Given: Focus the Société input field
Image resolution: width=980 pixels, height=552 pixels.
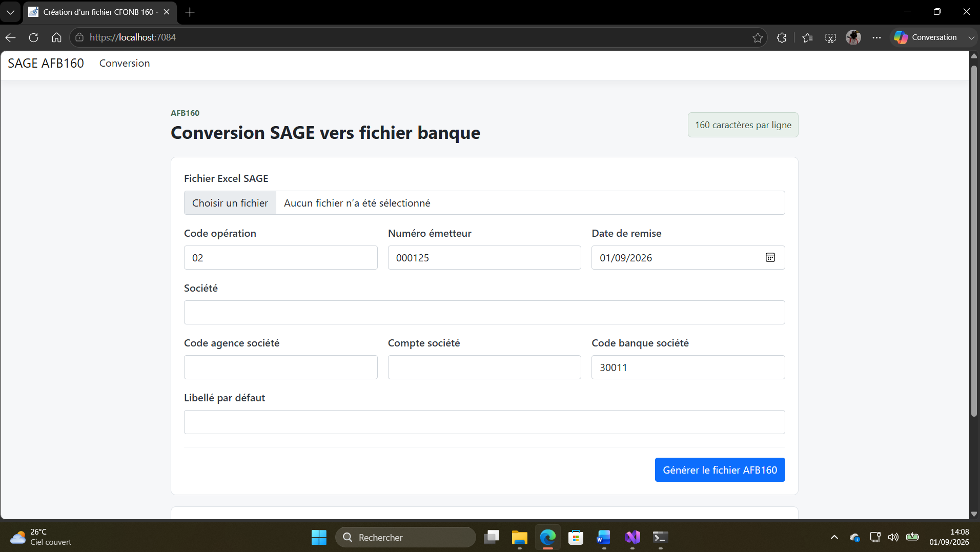Looking at the screenshot, I should (x=484, y=313).
